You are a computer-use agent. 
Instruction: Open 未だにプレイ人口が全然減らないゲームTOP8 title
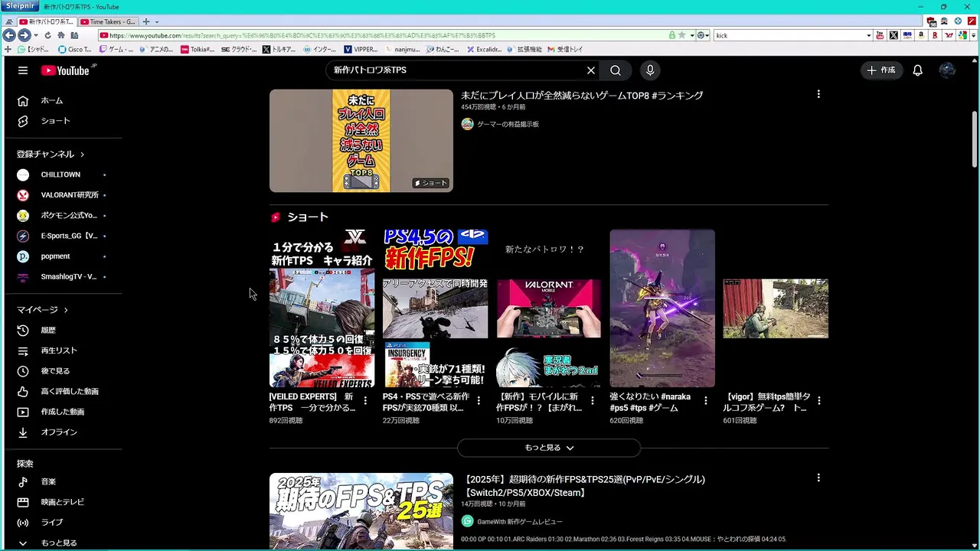[582, 96]
